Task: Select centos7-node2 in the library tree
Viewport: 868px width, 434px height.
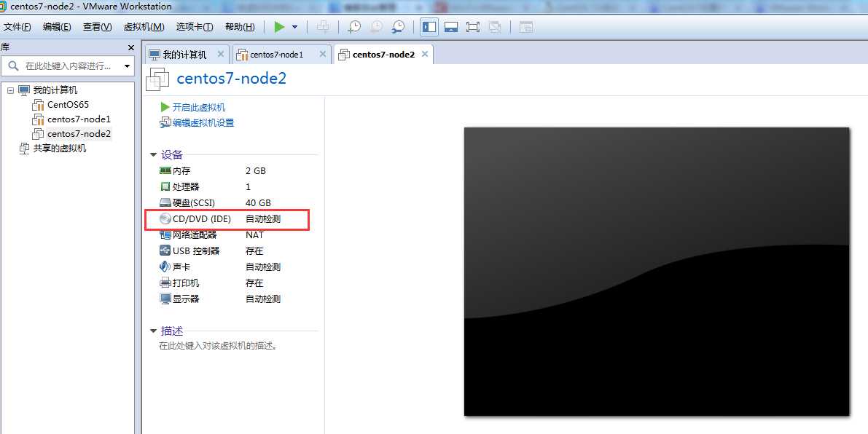Action: point(79,134)
